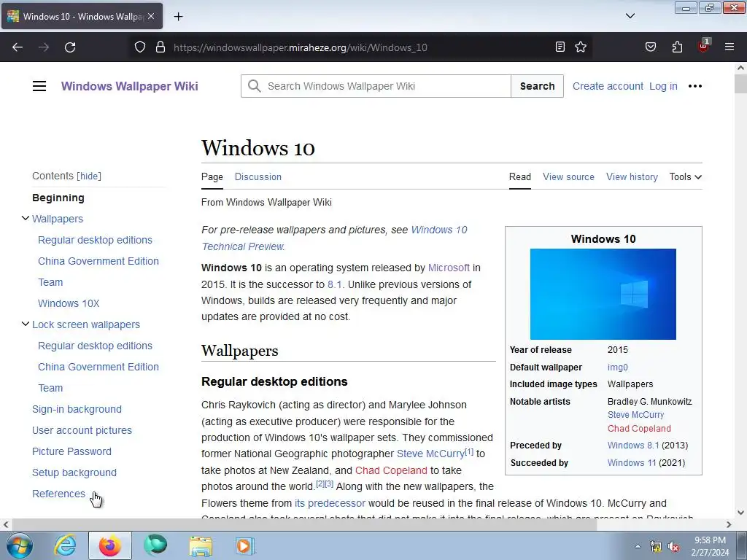Open the 8.1 predecessor link
The width and height of the screenshot is (747, 560).
click(334, 284)
